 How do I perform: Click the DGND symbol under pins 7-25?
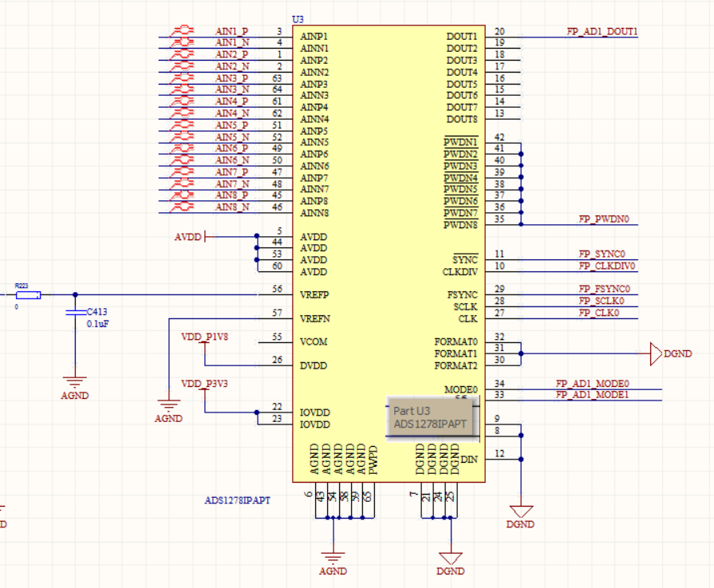pos(451,558)
